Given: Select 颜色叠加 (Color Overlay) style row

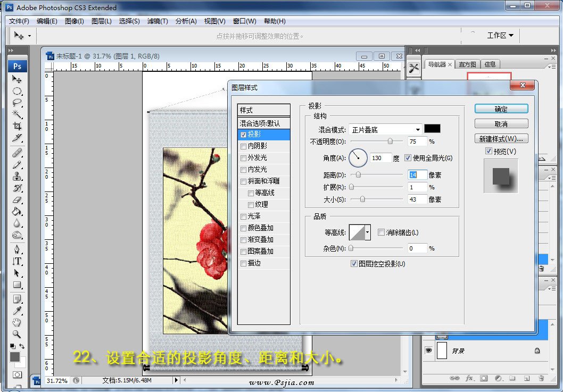Looking at the screenshot, I should pyautogui.click(x=264, y=228).
